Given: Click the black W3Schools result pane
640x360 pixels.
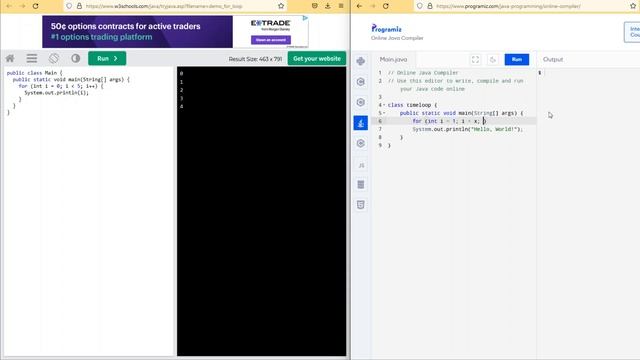Looking at the screenshot, I should pos(261,211).
